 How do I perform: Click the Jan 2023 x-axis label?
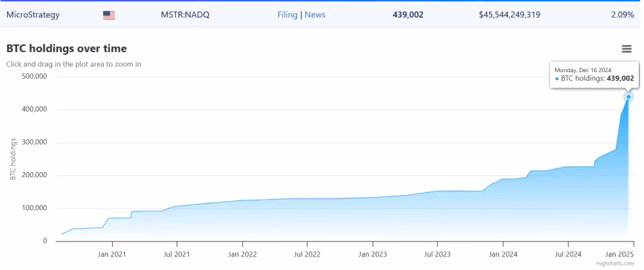372,255
